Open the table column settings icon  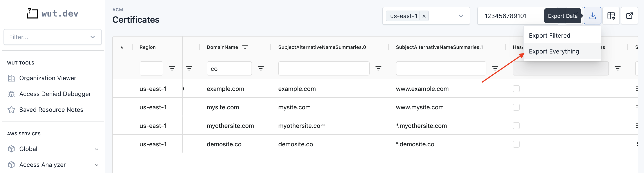pos(611,16)
